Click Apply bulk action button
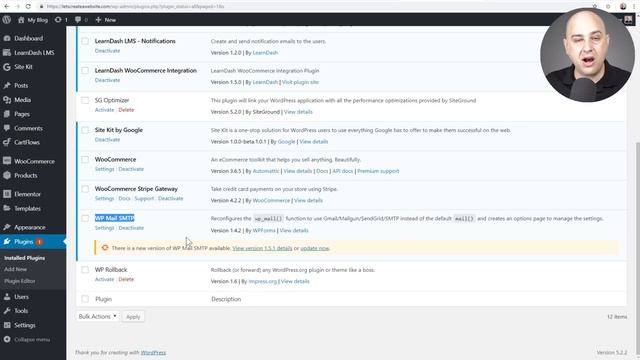Screen dimensions: 640x360 [x=133, y=317]
